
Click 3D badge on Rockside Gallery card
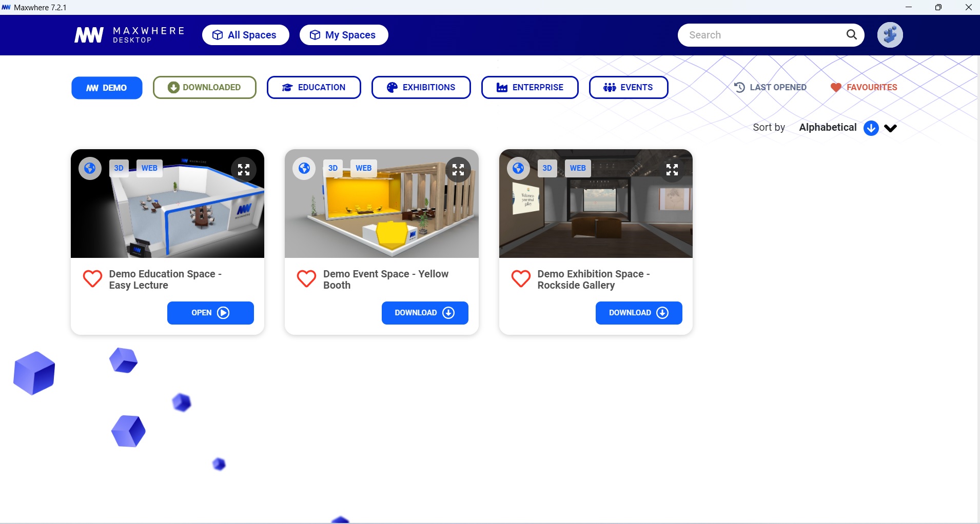coord(547,168)
